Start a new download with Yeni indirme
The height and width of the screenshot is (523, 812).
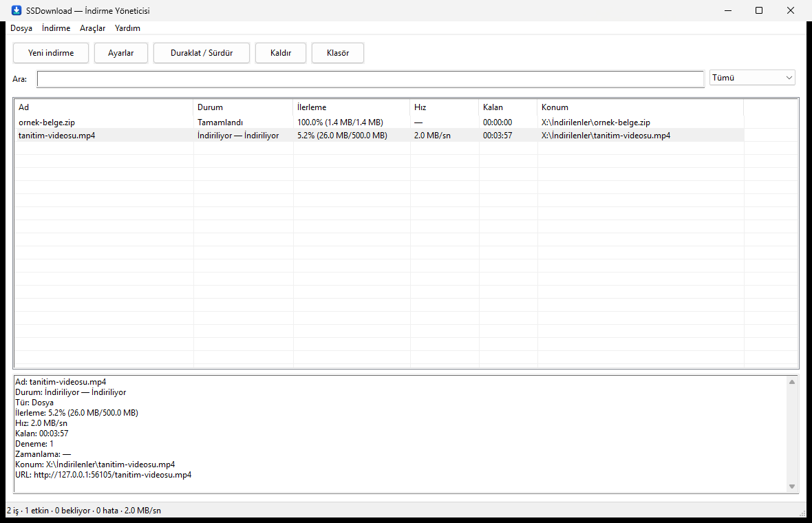[51, 53]
